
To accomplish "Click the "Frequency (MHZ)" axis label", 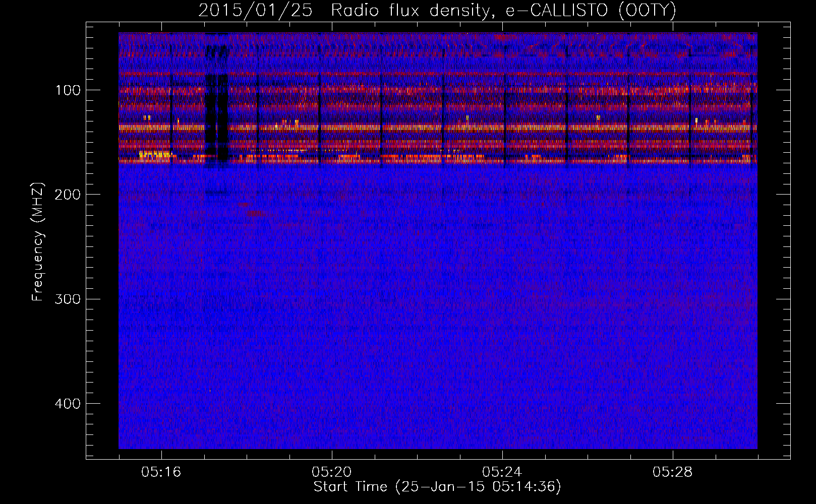I will click(38, 241).
